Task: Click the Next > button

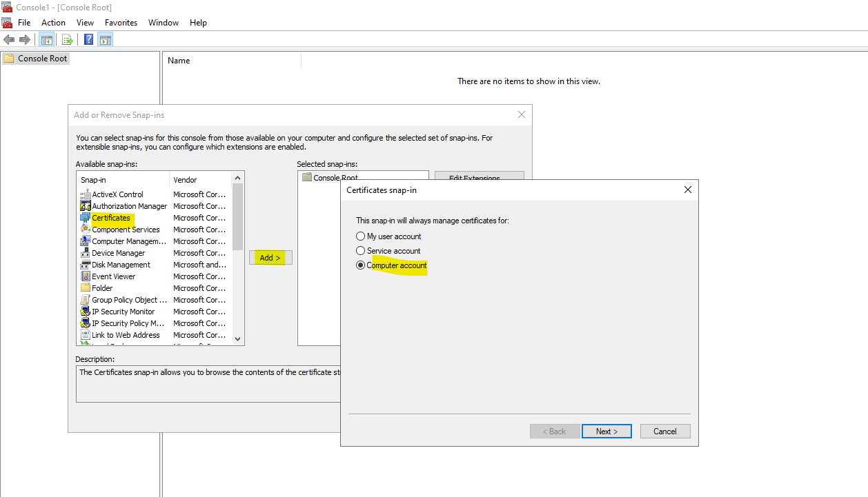Action: (606, 432)
